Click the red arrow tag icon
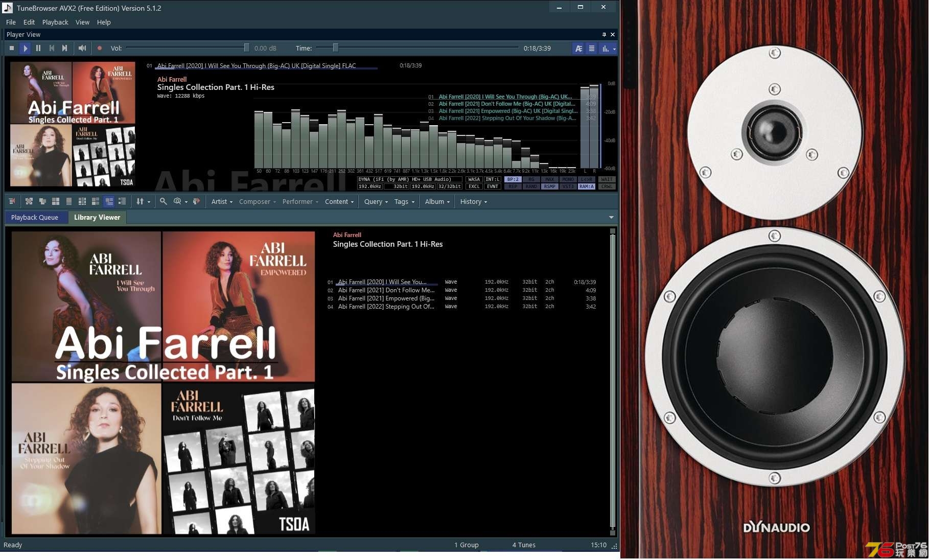930x560 pixels. [x=196, y=201]
